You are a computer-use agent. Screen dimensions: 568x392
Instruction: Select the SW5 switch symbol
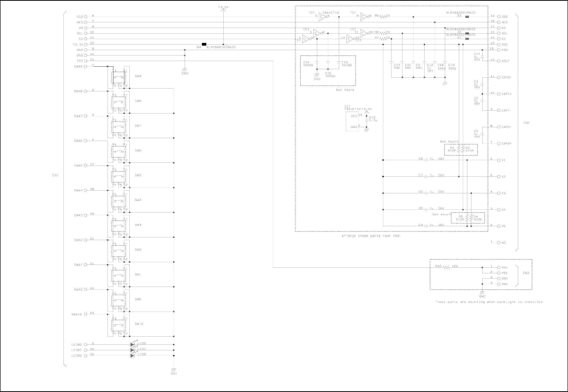click(x=119, y=176)
